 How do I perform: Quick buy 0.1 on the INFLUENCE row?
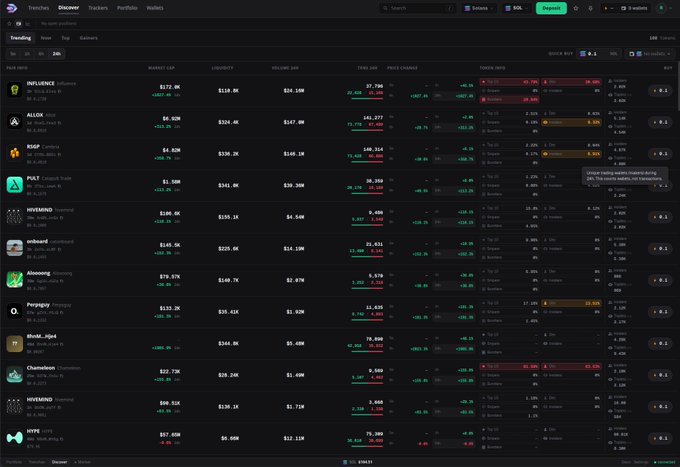[661, 91]
